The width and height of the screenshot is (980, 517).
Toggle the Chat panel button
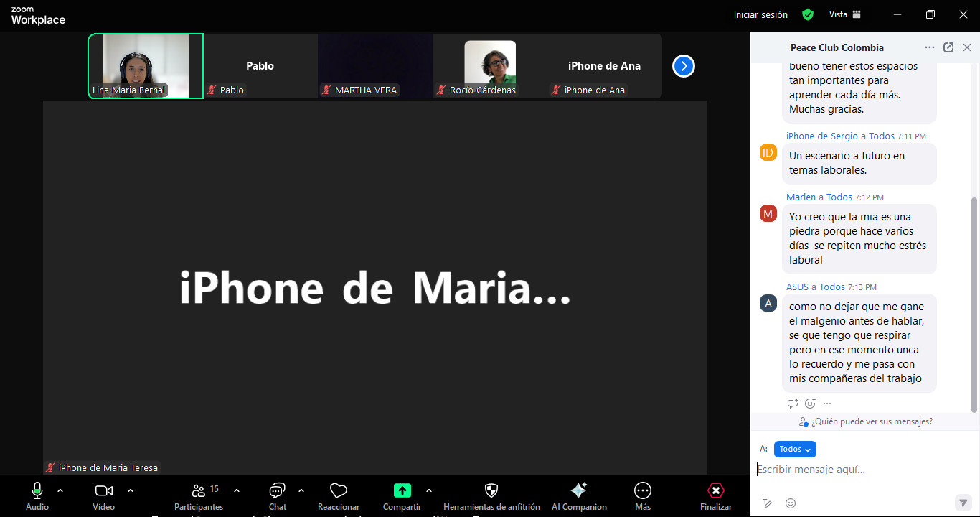[278, 491]
